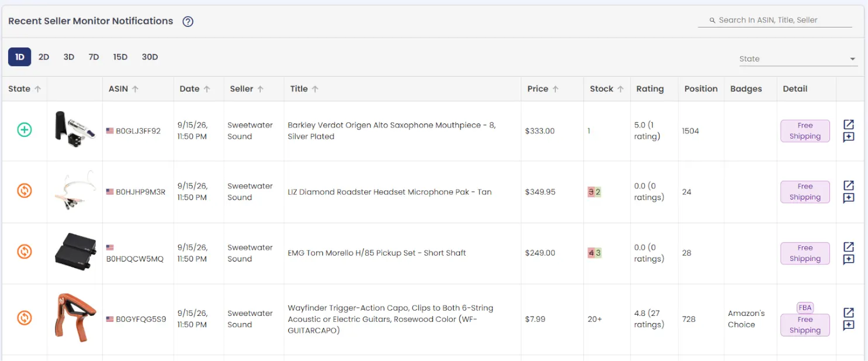Click US flag icon beside B0GLJ3FF92
The width and height of the screenshot is (868, 361).
[110, 131]
